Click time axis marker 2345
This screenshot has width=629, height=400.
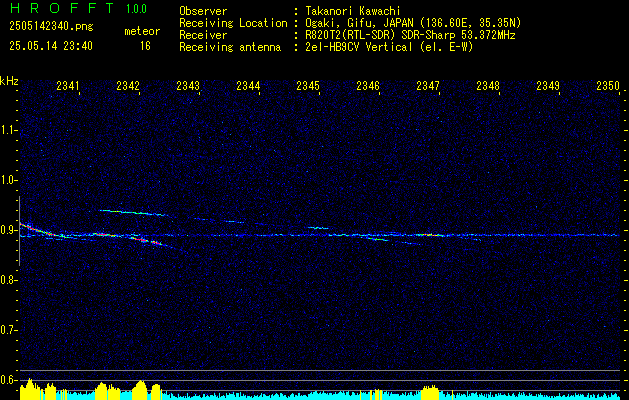(308, 86)
